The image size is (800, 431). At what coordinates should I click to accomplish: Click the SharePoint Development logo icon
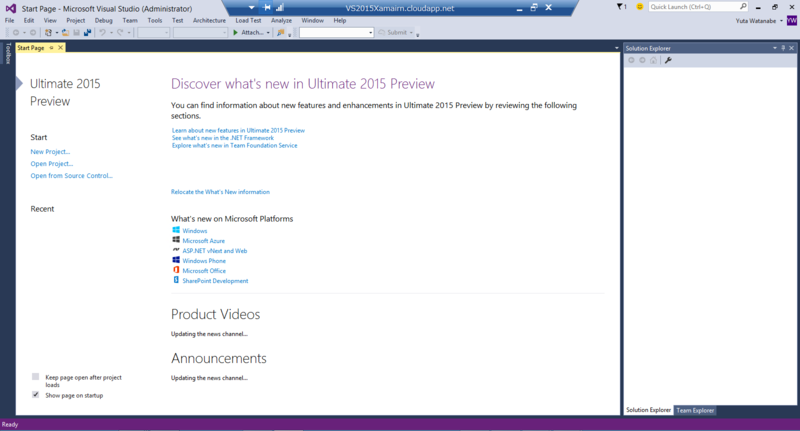point(176,280)
